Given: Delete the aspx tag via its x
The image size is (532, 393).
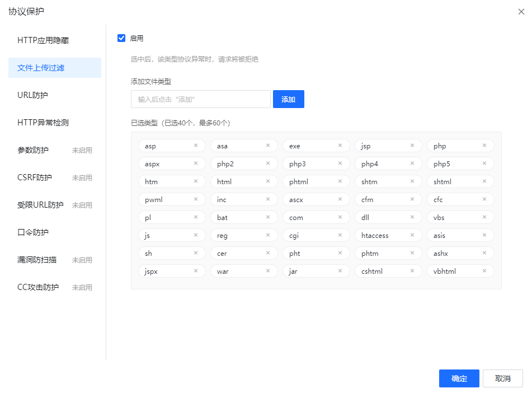Looking at the screenshot, I should (196, 163).
